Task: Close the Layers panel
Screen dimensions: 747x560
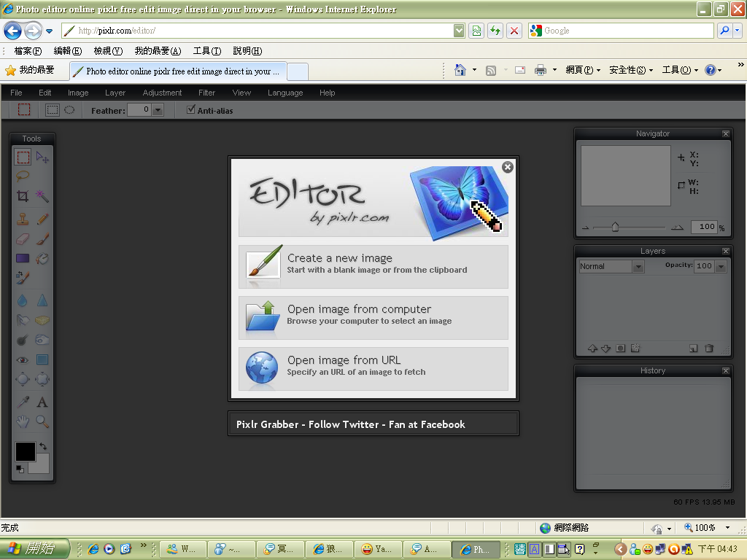Action: click(726, 251)
